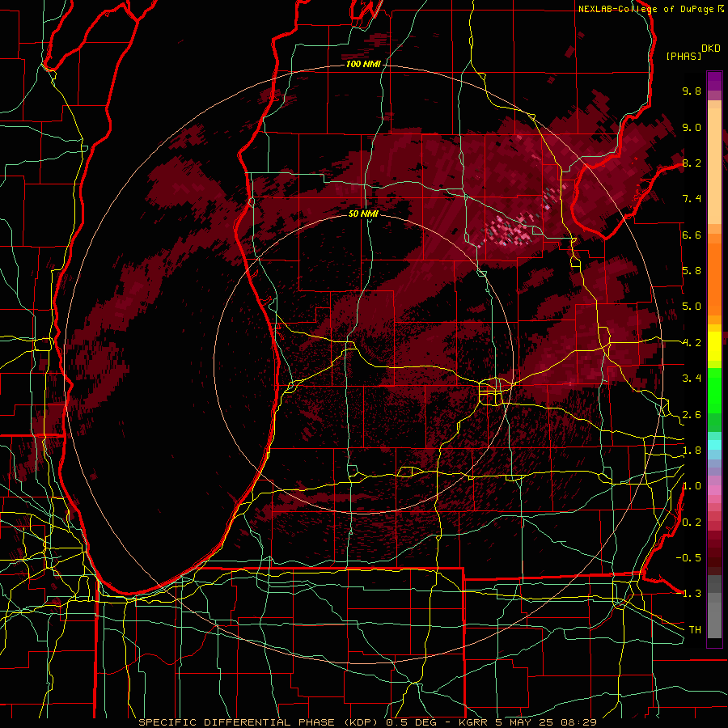Click the 08:29 timestamp in the caption

tap(578, 722)
